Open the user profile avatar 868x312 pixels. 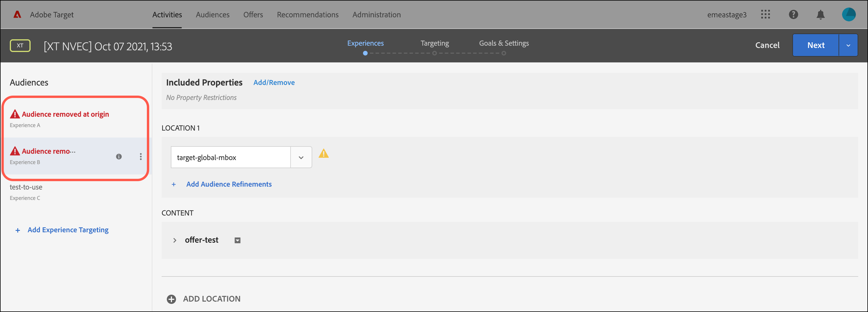click(848, 14)
